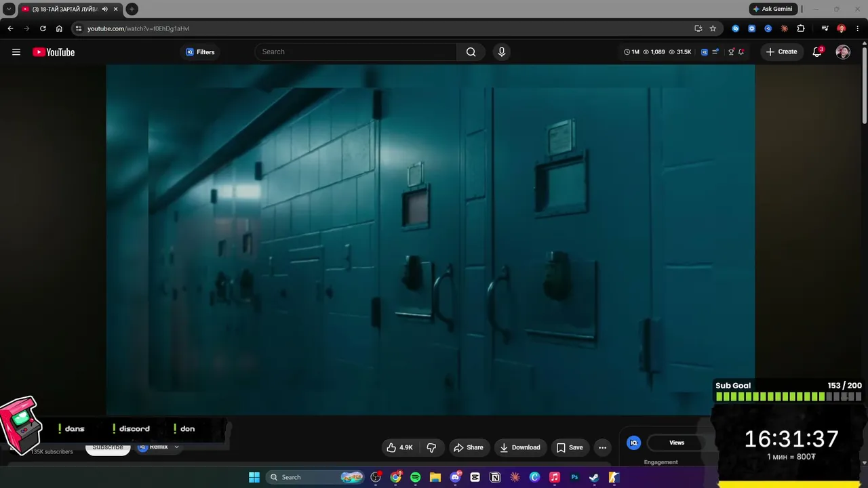Open the Chrome three-dot menu

[858, 28]
